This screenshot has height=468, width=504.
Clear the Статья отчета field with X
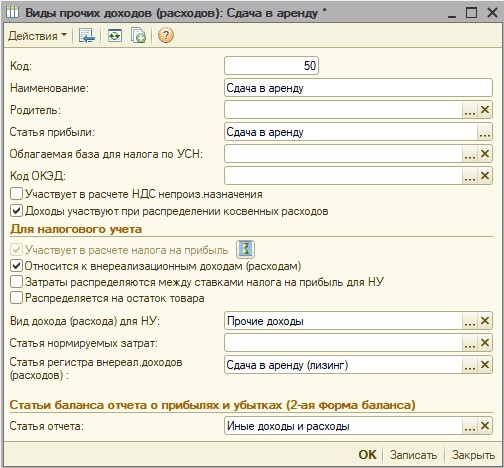point(485,426)
